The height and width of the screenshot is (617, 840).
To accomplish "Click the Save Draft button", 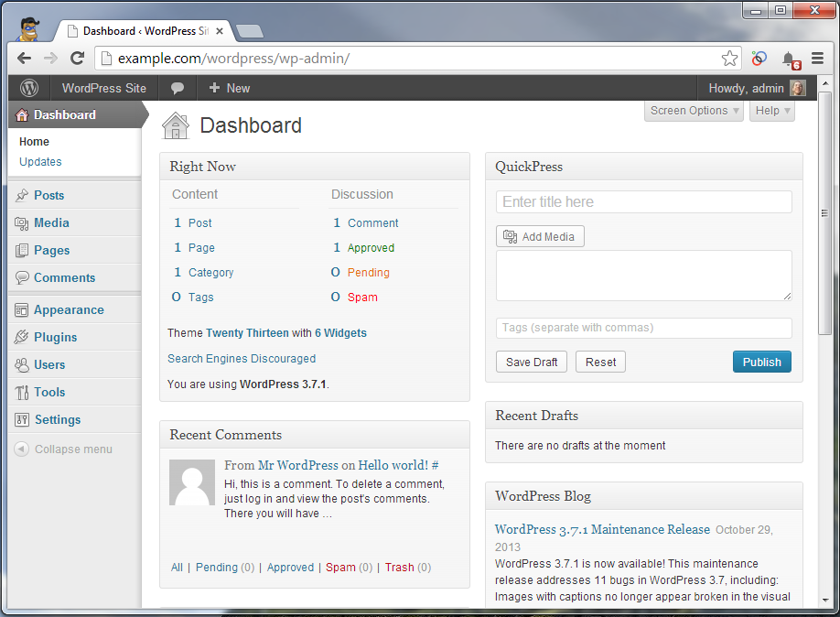I will [x=532, y=362].
